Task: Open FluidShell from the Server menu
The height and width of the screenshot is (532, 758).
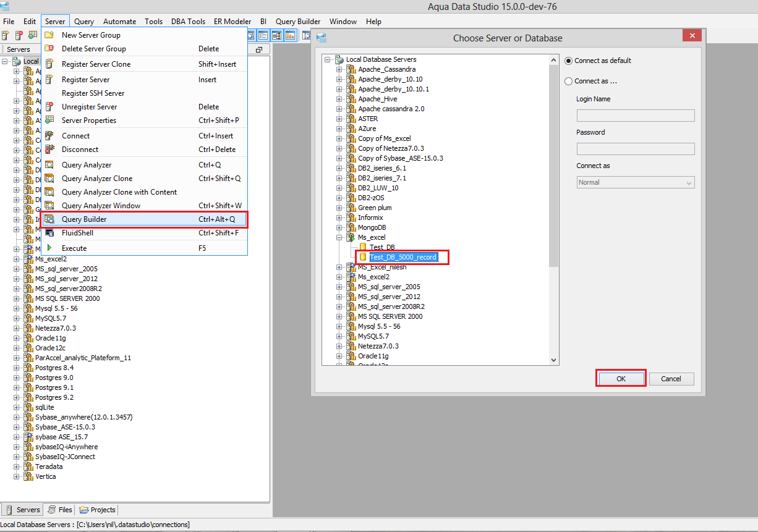Action: 145,233
